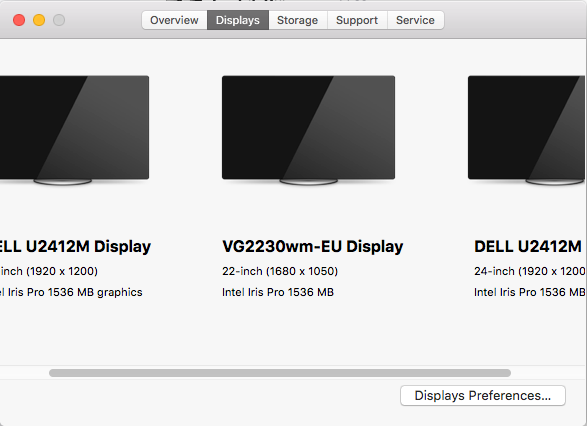Click the disabled gray zoom button
Screen dimensions: 587x426
[x=59, y=20]
